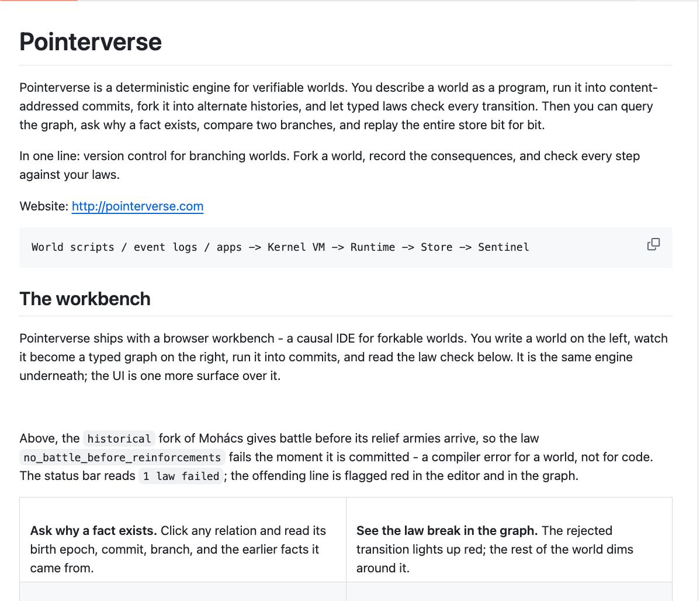
Task: Open the pointerverse.com website link
Action: 137,206
